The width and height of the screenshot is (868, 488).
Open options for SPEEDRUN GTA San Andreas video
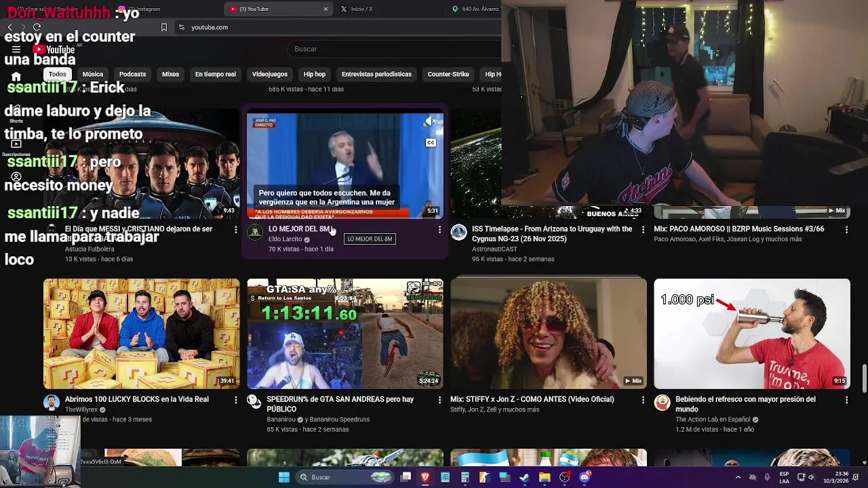pyautogui.click(x=439, y=400)
